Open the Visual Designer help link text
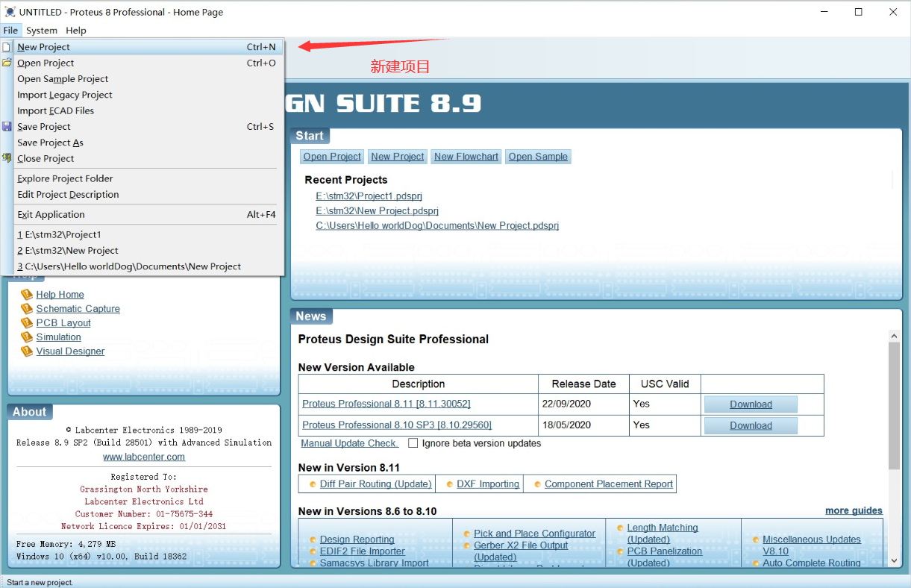 (x=70, y=351)
